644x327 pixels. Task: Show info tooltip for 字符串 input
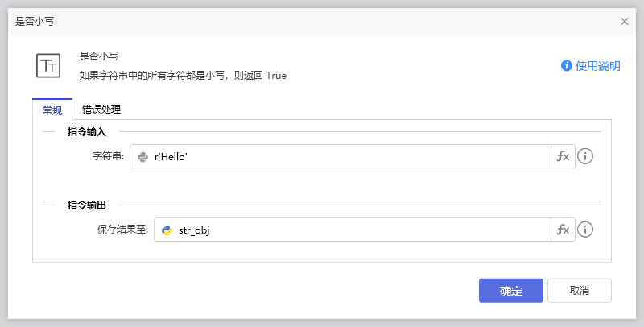coord(586,157)
